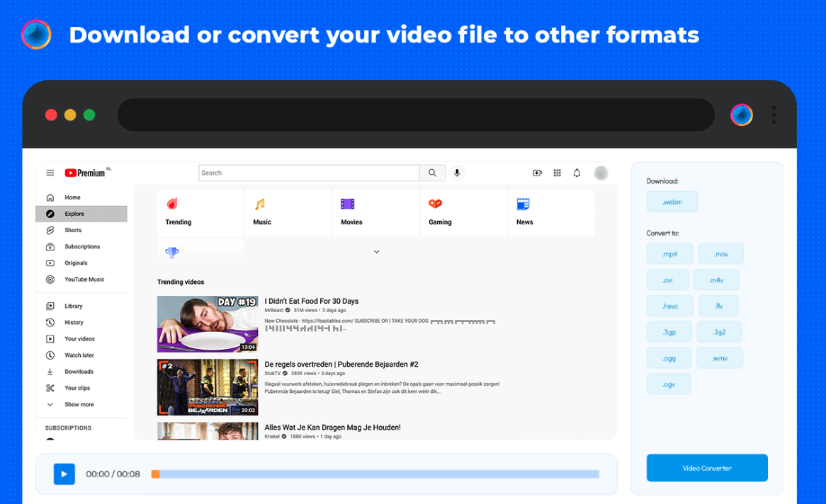Open Subscriptions in sidebar
The image size is (826, 504).
click(81, 246)
